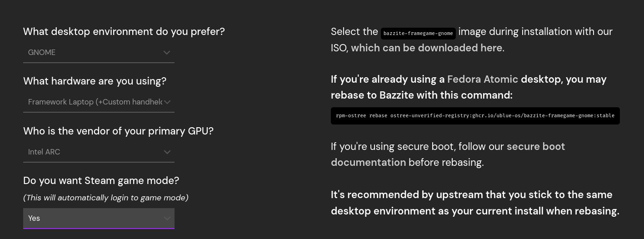Viewport: 644px width, 239px height.
Task: Open the Intel ARC GPU vendor dropdown
Action: point(91,152)
